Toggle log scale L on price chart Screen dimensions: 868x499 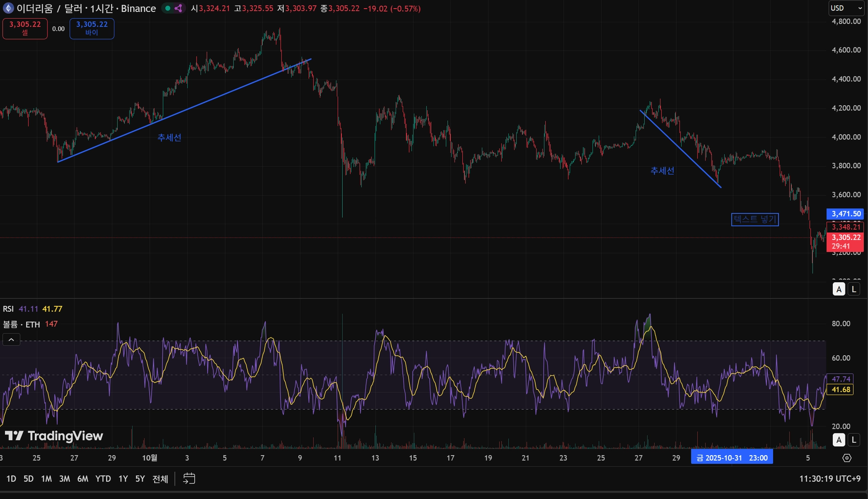coord(854,289)
